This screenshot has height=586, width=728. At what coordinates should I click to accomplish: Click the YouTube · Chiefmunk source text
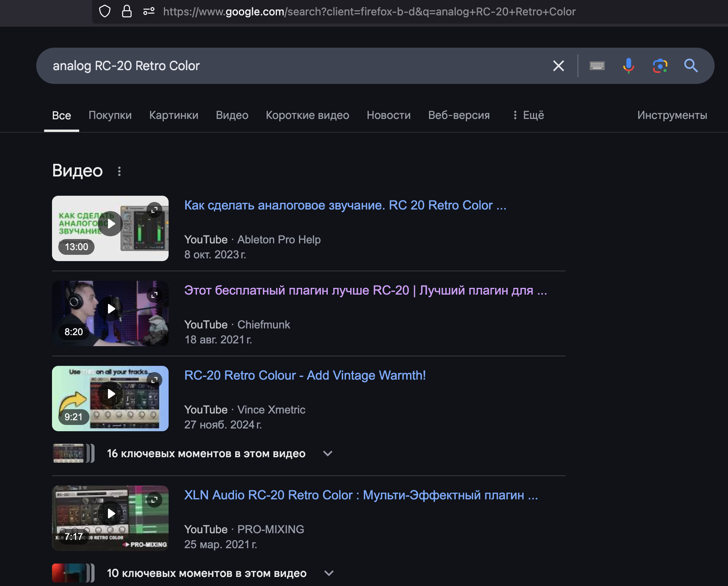[x=237, y=325]
